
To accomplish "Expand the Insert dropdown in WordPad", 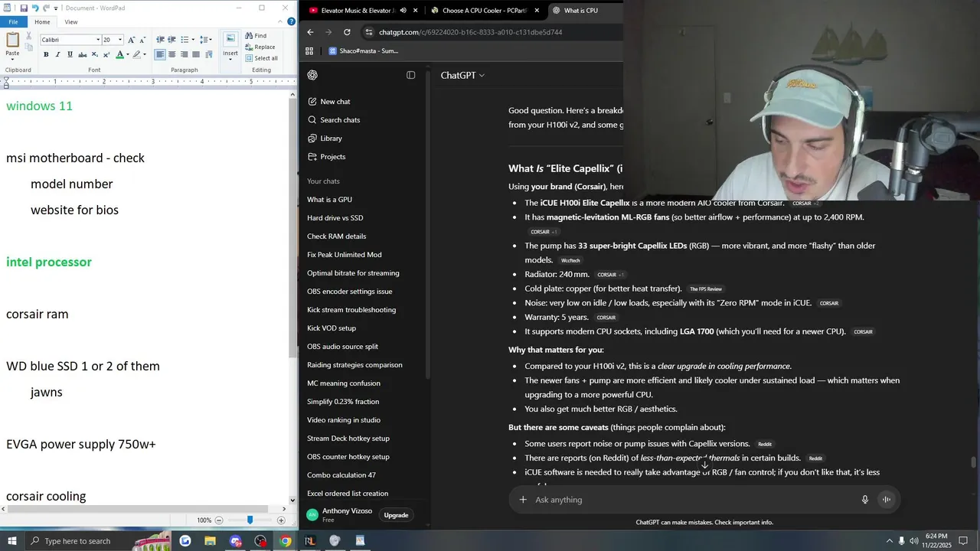I will [230, 57].
